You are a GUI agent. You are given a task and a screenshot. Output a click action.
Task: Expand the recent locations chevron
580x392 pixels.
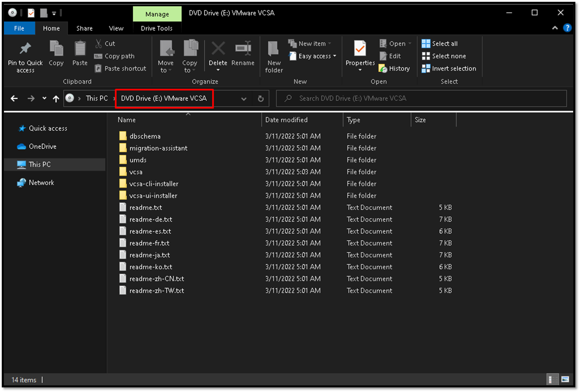[44, 98]
